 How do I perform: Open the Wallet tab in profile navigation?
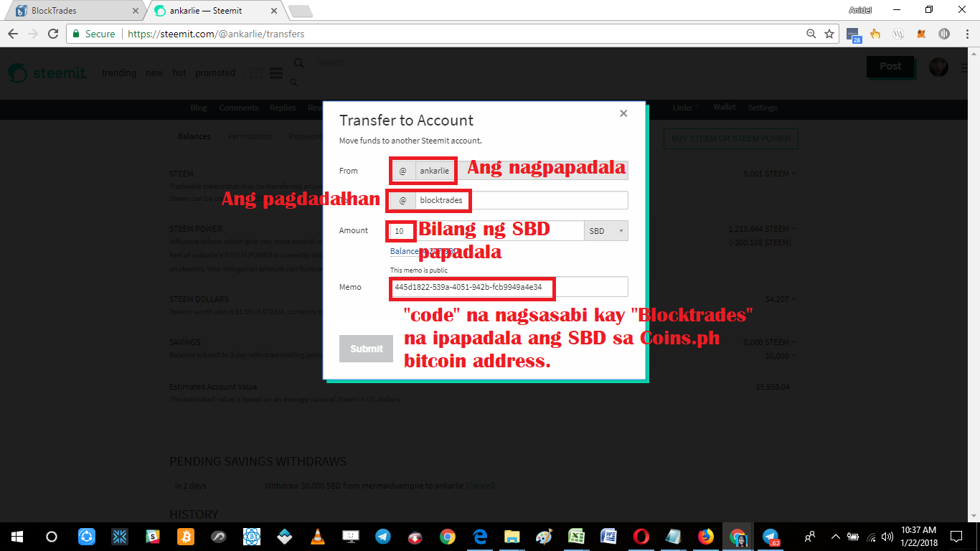pyautogui.click(x=725, y=108)
